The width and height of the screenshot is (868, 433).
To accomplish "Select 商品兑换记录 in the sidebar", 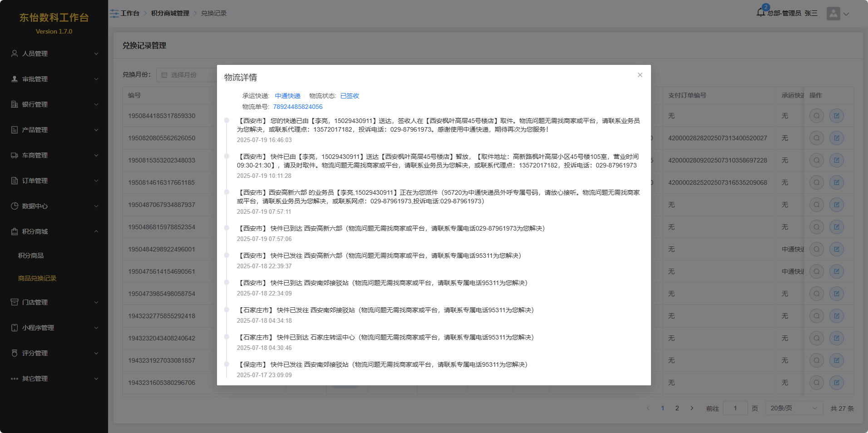I will [x=37, y=278].
